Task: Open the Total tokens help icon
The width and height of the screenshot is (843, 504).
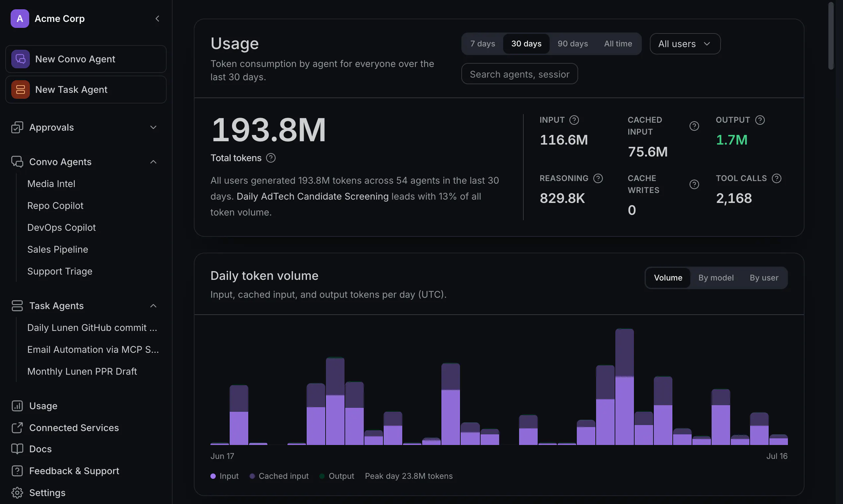Action: click(x=270, y=158)
